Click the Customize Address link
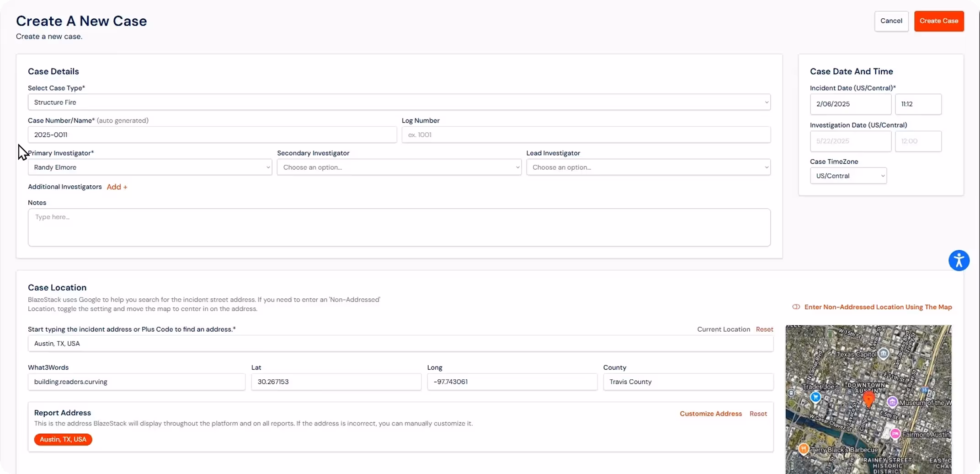This screenshot has height=474, width=980. tap(711, 413)
